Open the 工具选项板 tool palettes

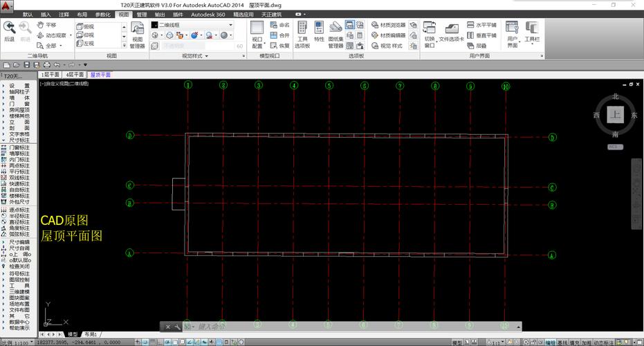302,35
